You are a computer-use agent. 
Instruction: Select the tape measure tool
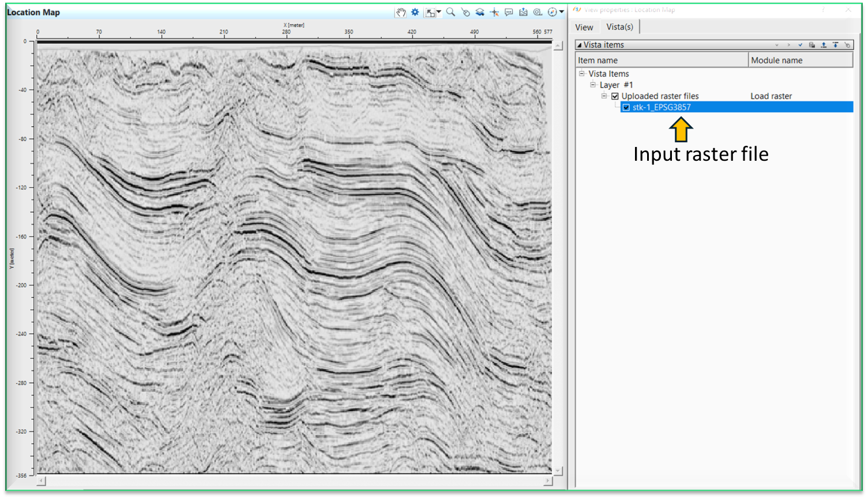[538, 12]
